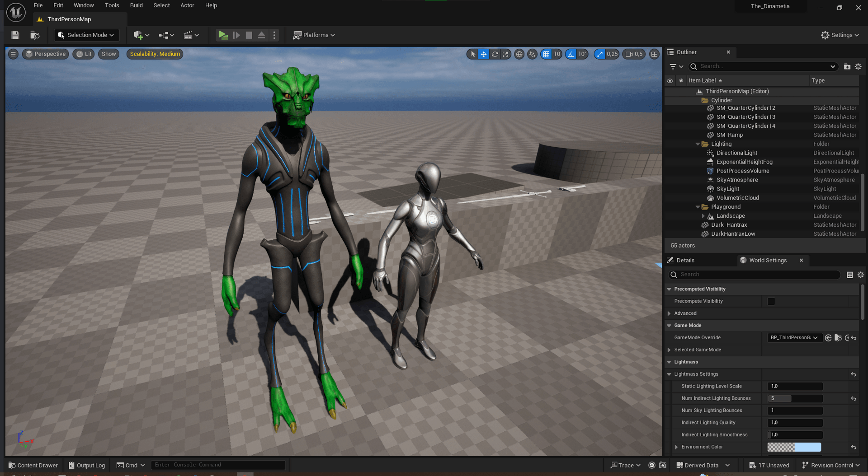
Task: Activate the Translate move gizmo tool
Action: point(484,54)
